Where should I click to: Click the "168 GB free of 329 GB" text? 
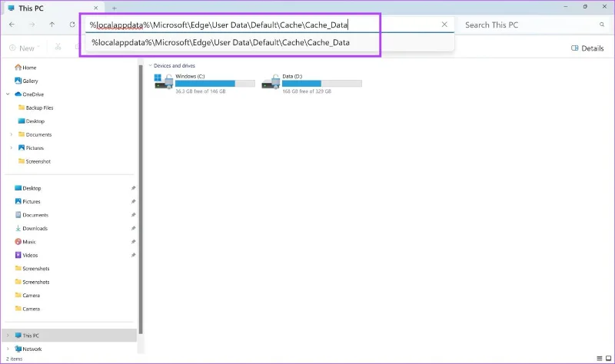tap(307, 91)
